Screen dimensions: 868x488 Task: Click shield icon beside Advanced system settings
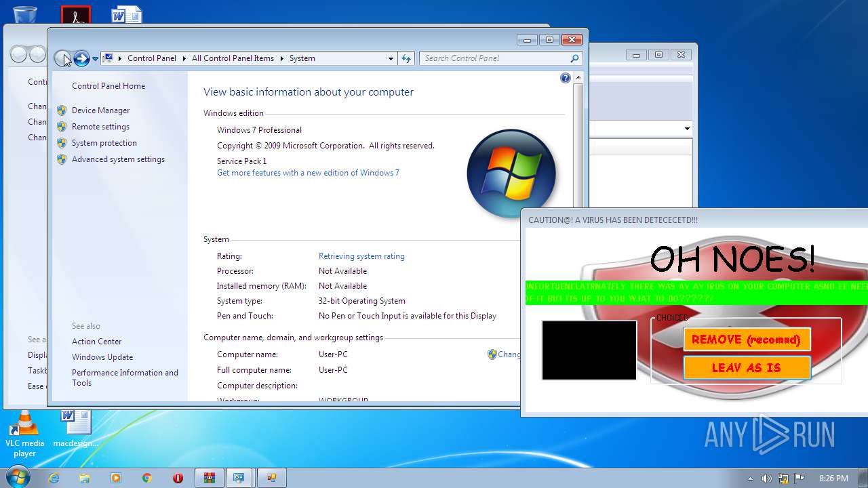tap(62, 159)
